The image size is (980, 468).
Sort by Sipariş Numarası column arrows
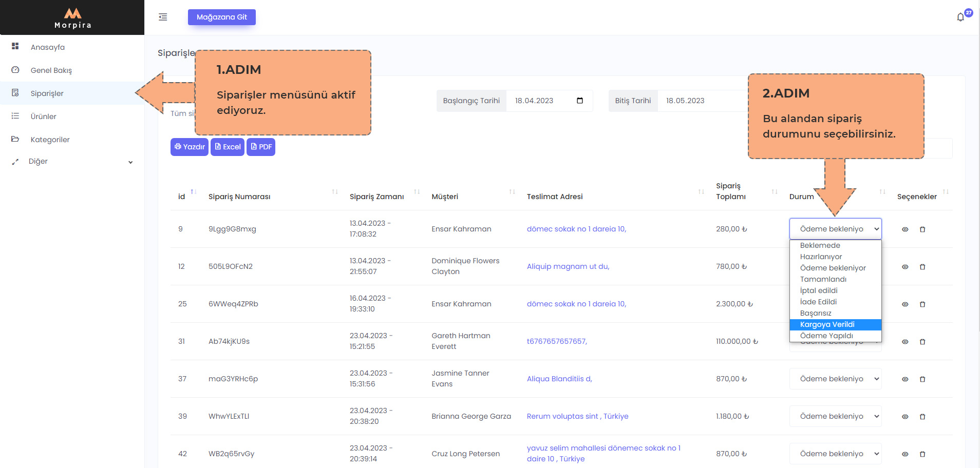pyautogui.click(x=335, y=192)
